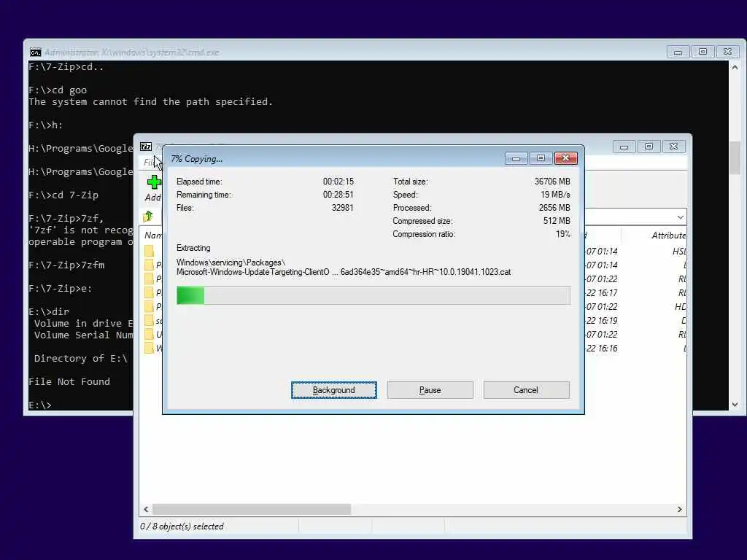Select folder icon in row dated 22 16:19

point(149,321)
